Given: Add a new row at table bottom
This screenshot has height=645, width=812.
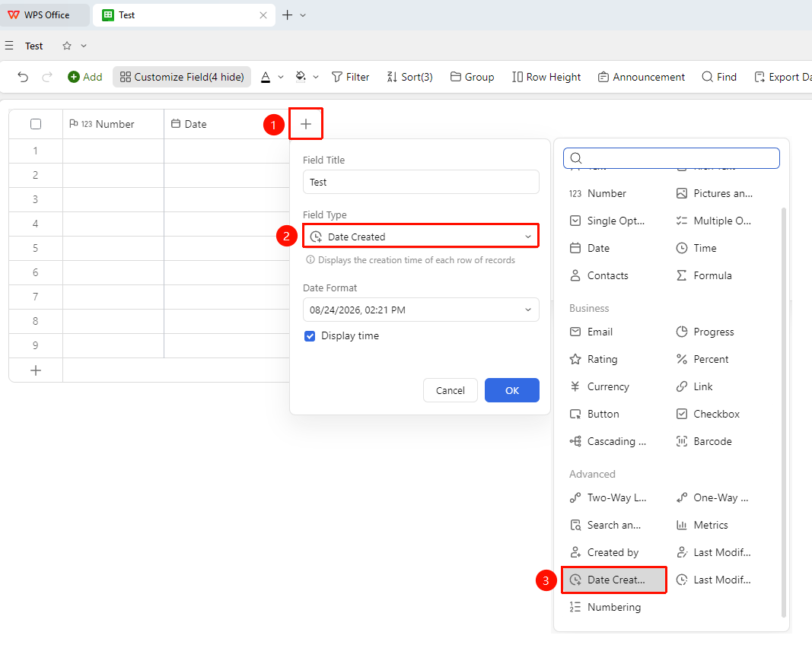Looking at the screenshot, I should tap(36, 370).
